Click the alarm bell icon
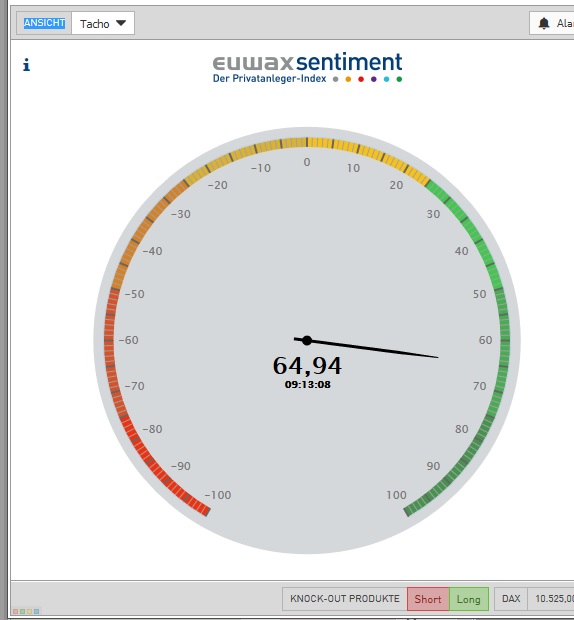The width and height of the screenshot is (574, 620). click(544, 23)
